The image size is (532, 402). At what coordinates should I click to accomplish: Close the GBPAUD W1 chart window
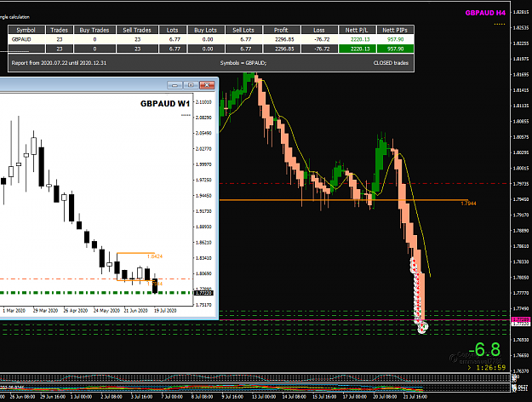pyautogui.click(x=207, y=85)
